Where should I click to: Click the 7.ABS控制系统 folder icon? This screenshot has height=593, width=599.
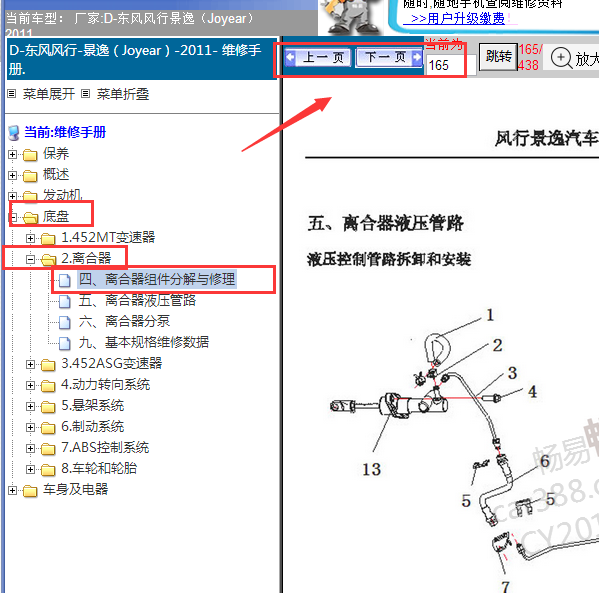pos(48,449)
